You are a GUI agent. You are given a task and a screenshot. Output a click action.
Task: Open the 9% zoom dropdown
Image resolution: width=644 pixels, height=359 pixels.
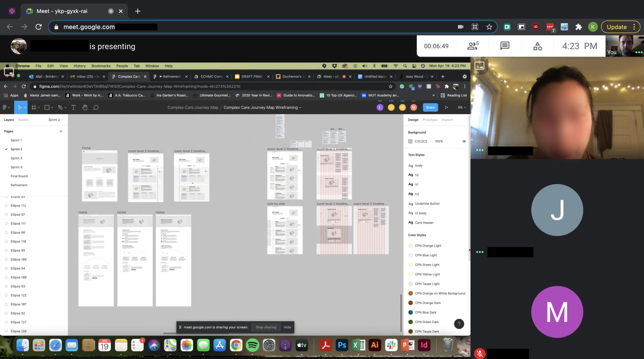(x=462, y=107)
